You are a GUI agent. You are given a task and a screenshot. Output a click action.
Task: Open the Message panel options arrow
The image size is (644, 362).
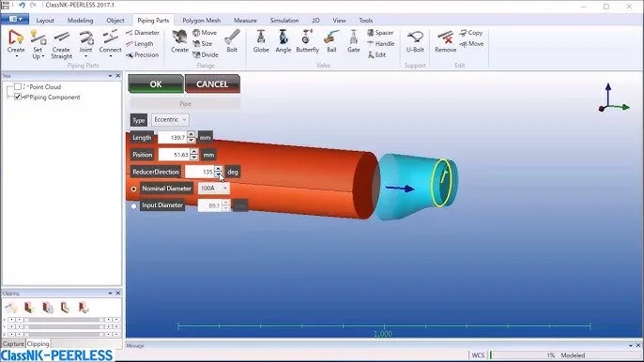631,345
